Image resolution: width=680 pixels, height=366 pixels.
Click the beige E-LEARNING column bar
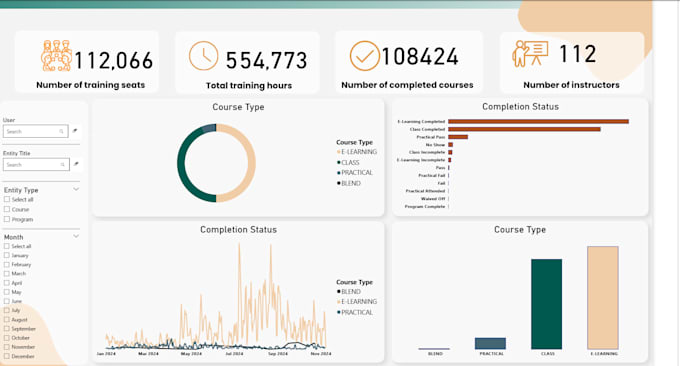pyautogui.click(x=603, y=297)
